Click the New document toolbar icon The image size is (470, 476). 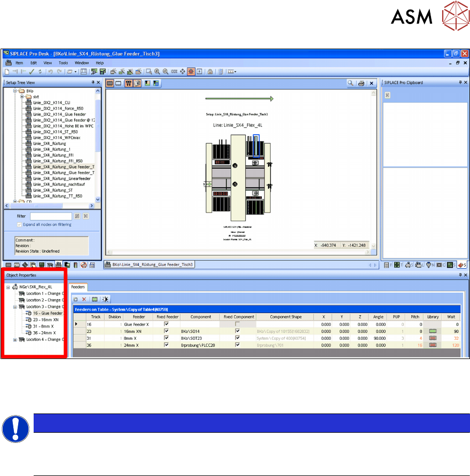point(7,72)
